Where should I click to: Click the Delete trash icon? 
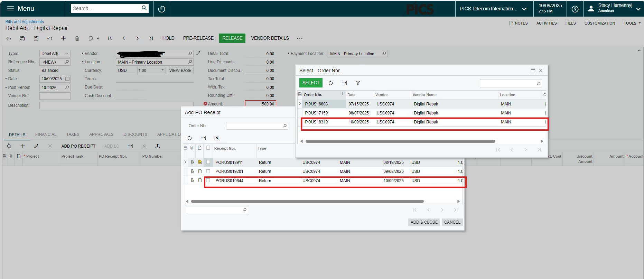click(77, 38)
